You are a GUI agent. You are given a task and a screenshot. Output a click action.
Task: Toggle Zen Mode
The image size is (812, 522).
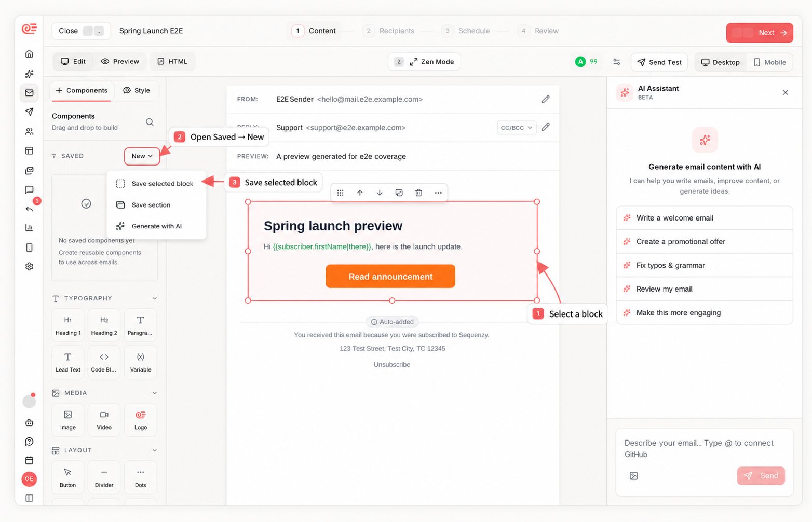(x=424, y=62)
